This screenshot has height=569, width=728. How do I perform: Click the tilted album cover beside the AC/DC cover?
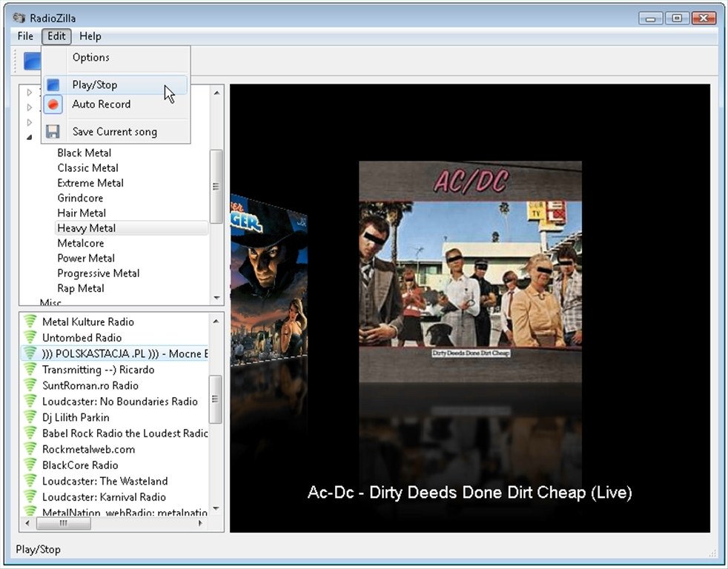coord(269,282)
